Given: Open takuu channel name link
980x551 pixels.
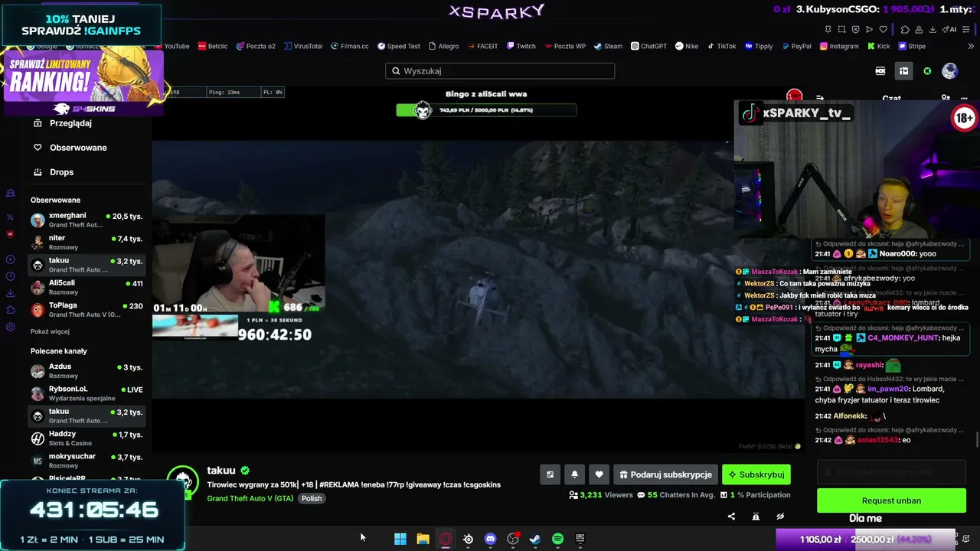Looking at the screenshot, I should tap(221, 471).
